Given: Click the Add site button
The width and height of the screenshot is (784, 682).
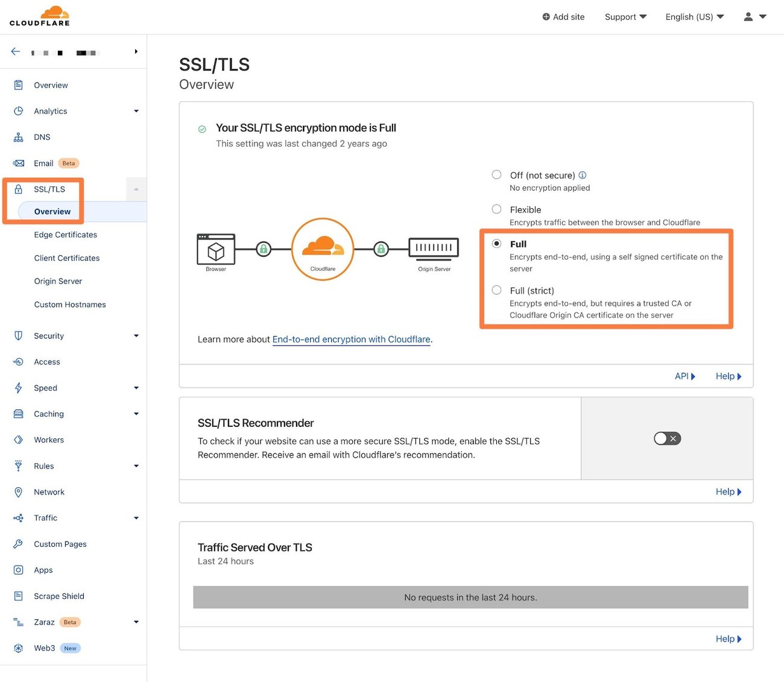Looking at the screenshot, I should click(x=563, y=17).
